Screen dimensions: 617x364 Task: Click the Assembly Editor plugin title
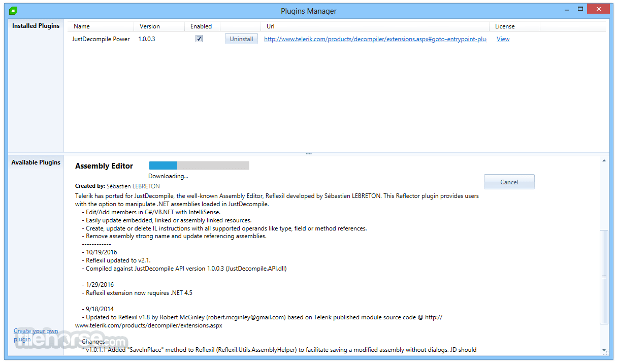[x=104, y=166]
